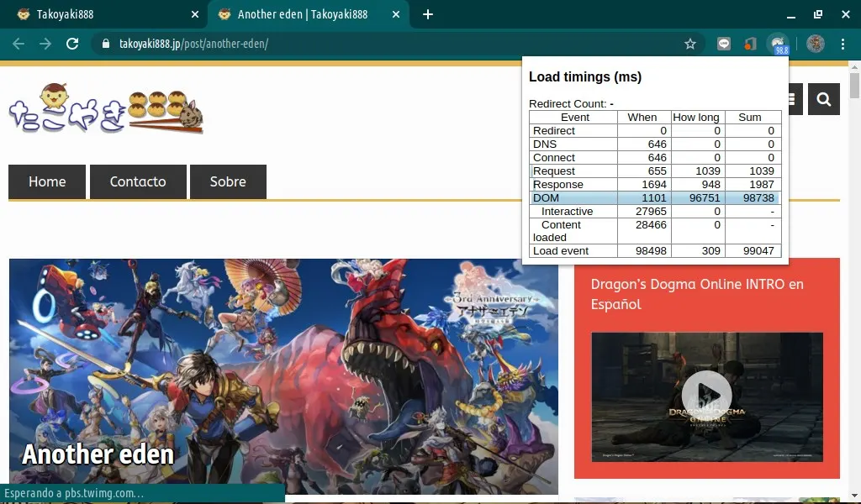Click the browser forward arrow

45,44
